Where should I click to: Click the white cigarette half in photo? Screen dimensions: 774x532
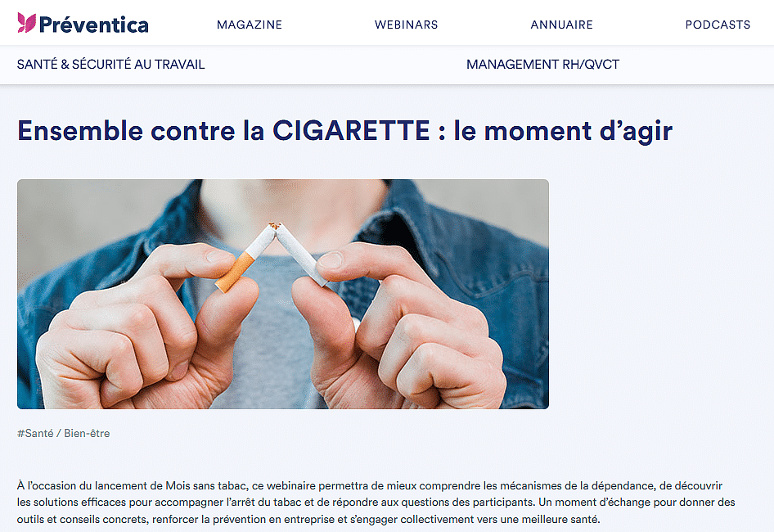pos(303,255)
